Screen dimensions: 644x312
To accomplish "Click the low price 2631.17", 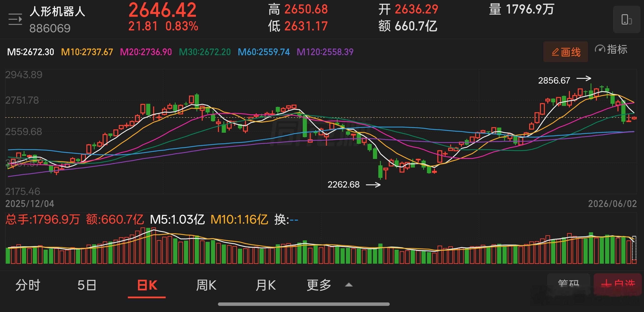I will pyautogui.click(x=306, y=26).
